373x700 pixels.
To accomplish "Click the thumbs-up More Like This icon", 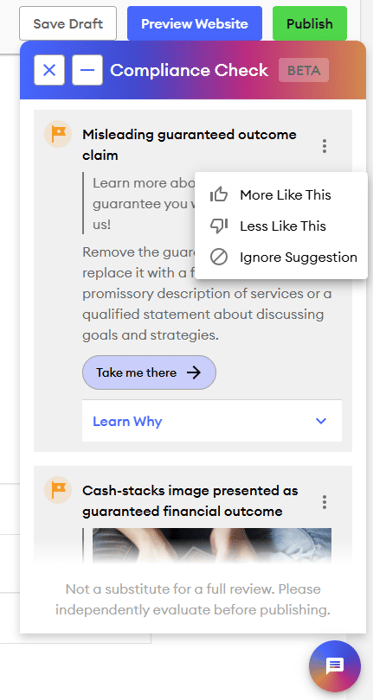I will [x=219, y=195].
